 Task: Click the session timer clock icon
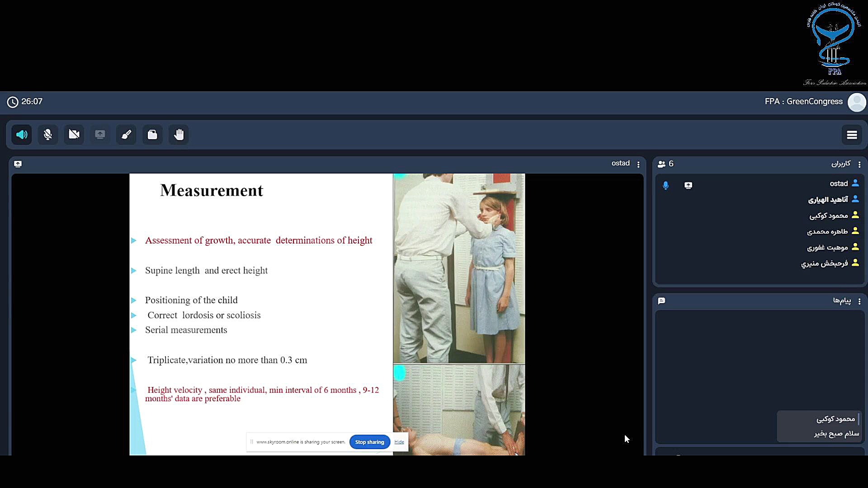click(13, 102)
